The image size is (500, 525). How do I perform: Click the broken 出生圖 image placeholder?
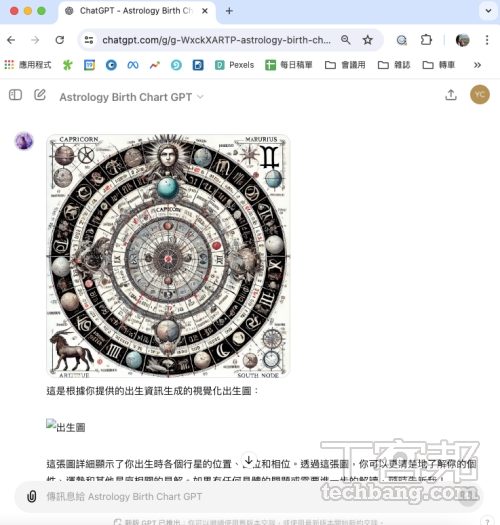(66, 426)
